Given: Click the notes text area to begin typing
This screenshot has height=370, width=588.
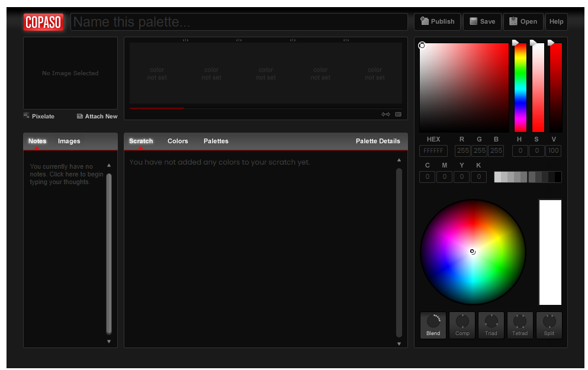Looking at the screenshot, I should click(66, 174).
